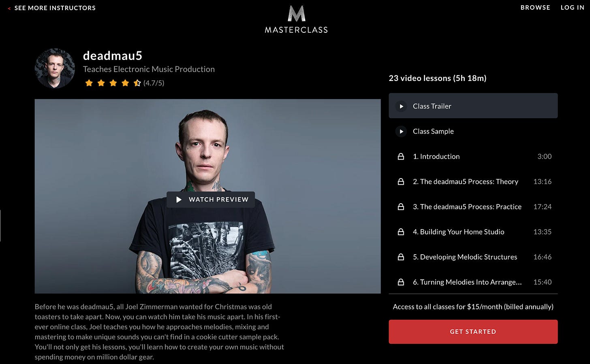The height and width of the screenshot is (364, 590).
Task: Play the Class Trailer icon
Action: tap(401, 106)
